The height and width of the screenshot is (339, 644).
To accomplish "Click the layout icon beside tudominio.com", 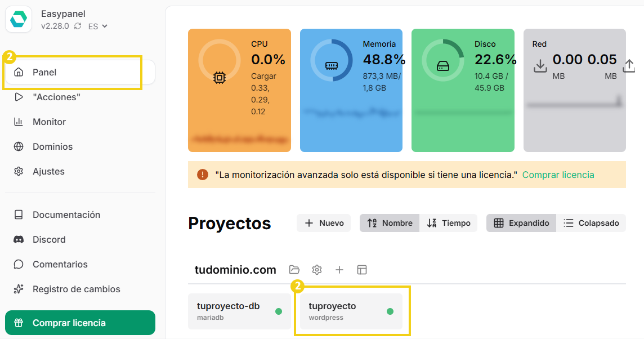I will (362, 270).
